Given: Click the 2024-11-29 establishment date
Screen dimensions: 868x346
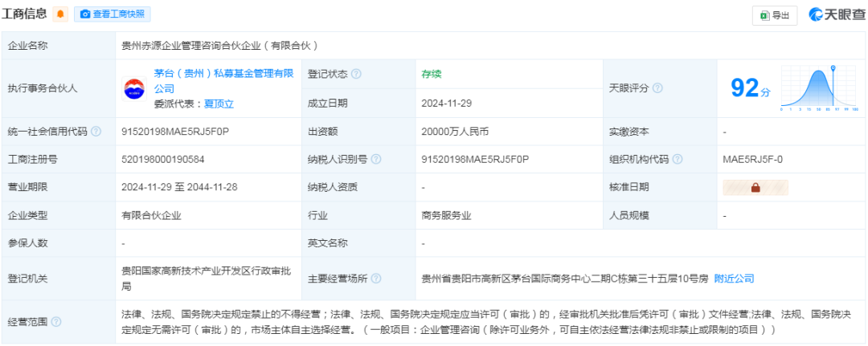Looking at the screenshot, I should point(446,103).
